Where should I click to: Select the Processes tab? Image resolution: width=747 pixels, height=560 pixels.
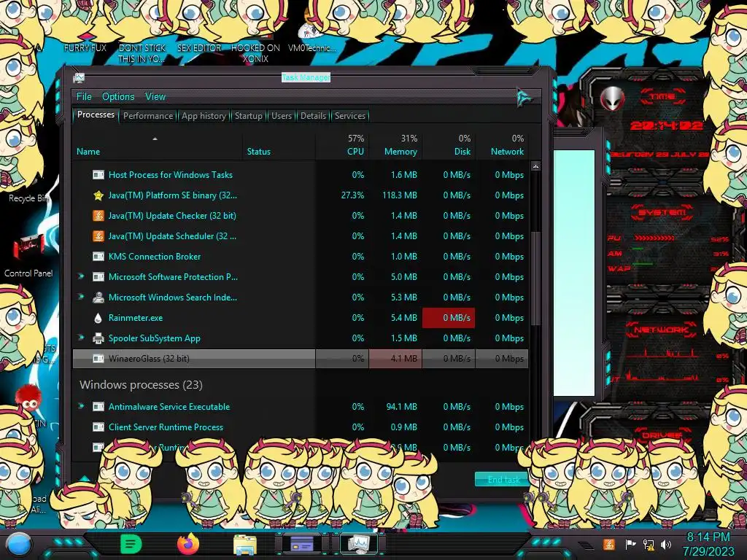click(96, 114)
